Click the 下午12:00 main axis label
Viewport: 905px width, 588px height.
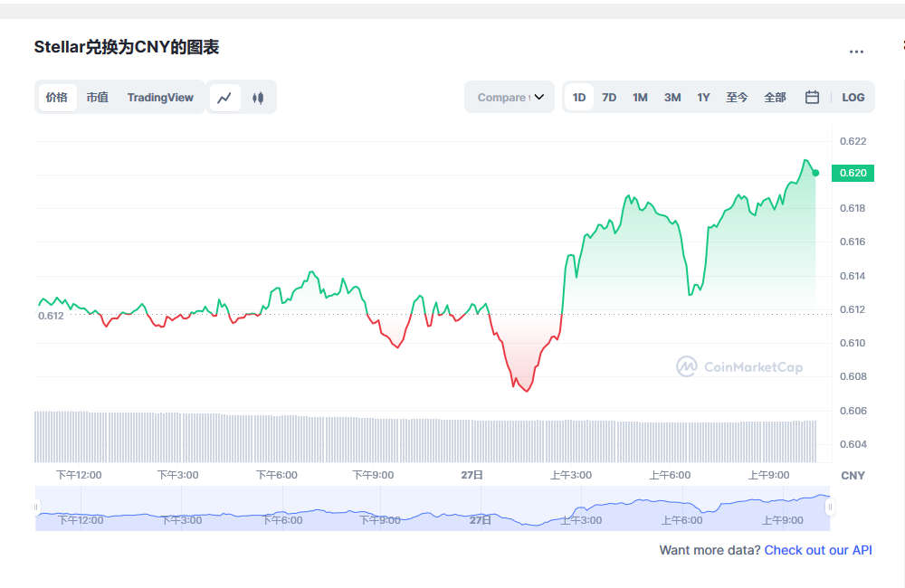pos(79,476)
